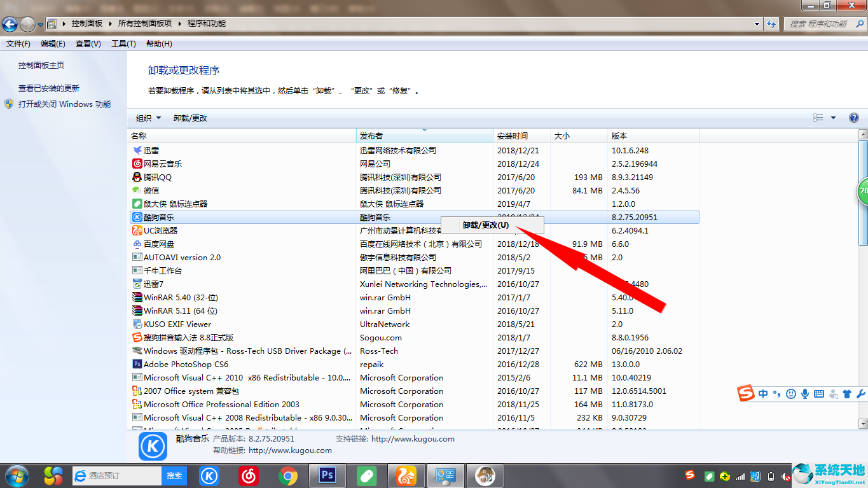Click the 搜索 button on the taskbar

pyautogui.click(x=174, y=475)
